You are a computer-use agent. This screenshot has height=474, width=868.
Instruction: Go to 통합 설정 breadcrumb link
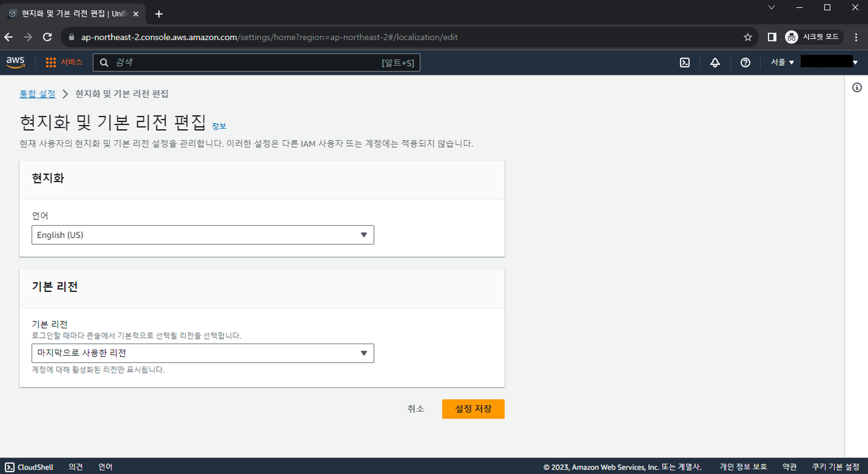[x=37, y=94]
